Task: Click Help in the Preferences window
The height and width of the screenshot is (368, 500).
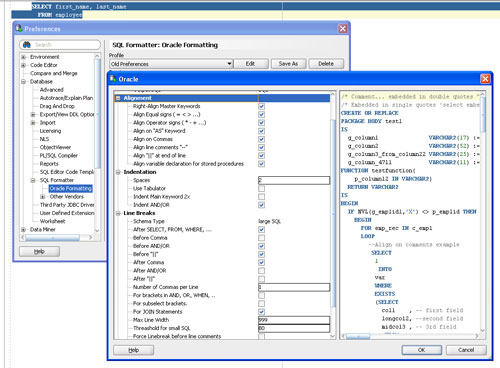Action: click(39, 252)
